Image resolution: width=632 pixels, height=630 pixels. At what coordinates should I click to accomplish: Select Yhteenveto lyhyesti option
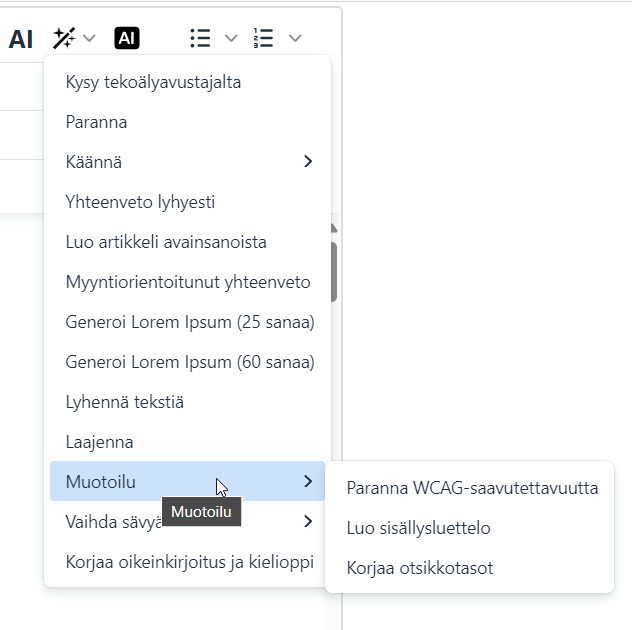(x=187, y=202)
